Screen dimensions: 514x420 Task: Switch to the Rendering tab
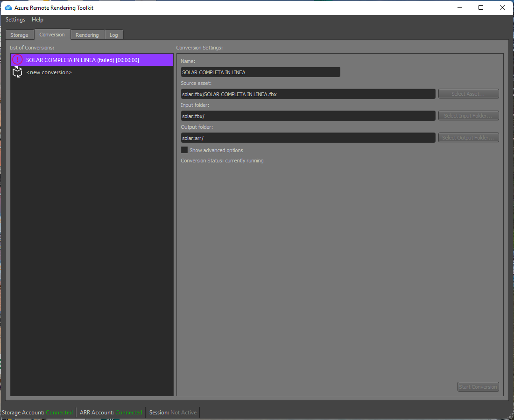point(87,35)
